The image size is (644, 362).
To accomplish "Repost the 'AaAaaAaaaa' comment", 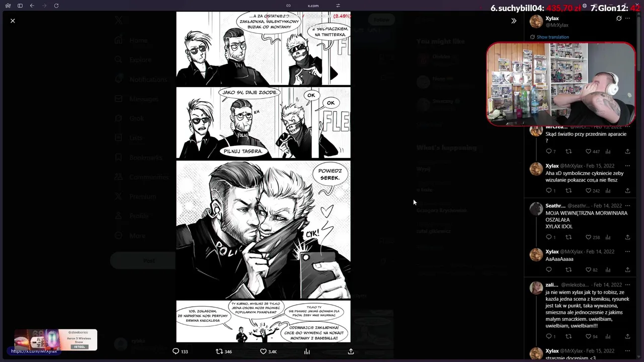I will tap(569, 269).
